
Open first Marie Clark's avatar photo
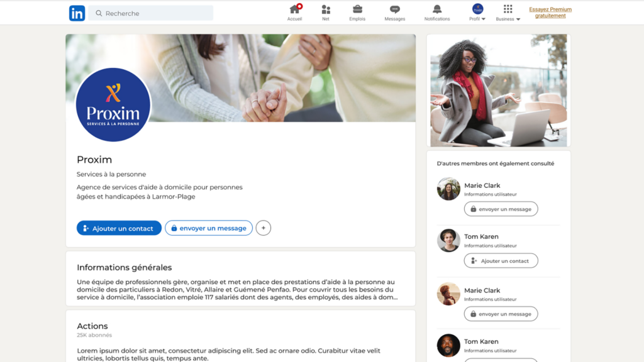click(448, 189)
